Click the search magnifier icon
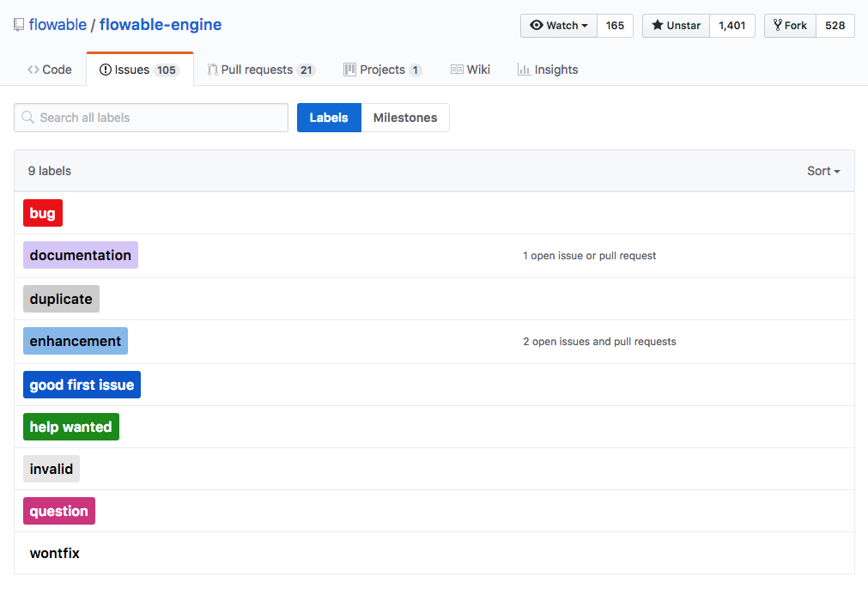Image resolution: width=868 pixels, height=589 pixels. coord(28,118)
